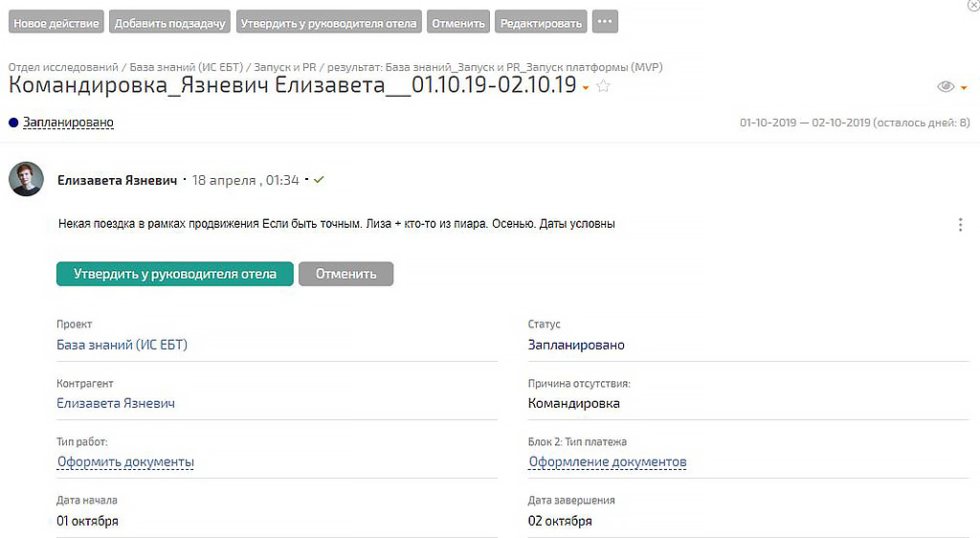Go to Отдел исследований in the breadcrumb
Viewport: 980px width, 538px height.
coord(63,67)
